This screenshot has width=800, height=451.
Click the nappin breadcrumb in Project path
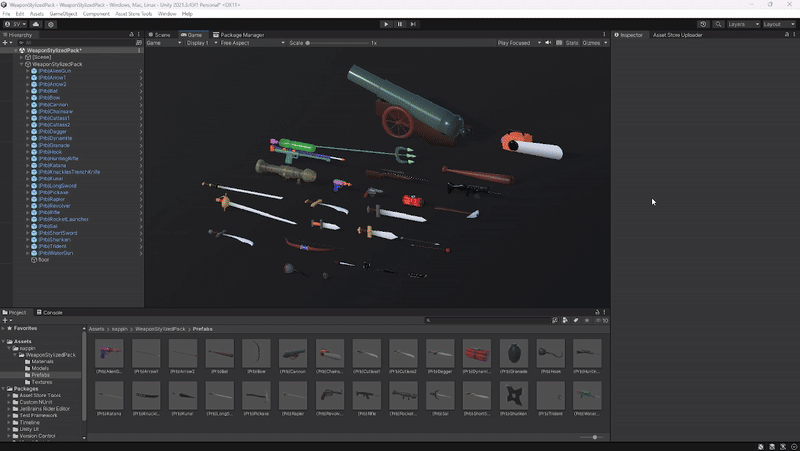coord(119,329)
